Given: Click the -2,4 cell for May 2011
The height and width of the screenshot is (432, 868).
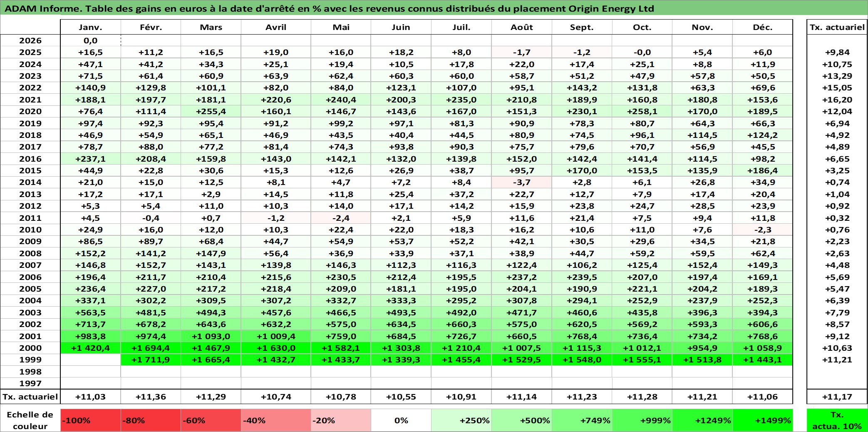Looking at the screenshot, I should [341, 218].
